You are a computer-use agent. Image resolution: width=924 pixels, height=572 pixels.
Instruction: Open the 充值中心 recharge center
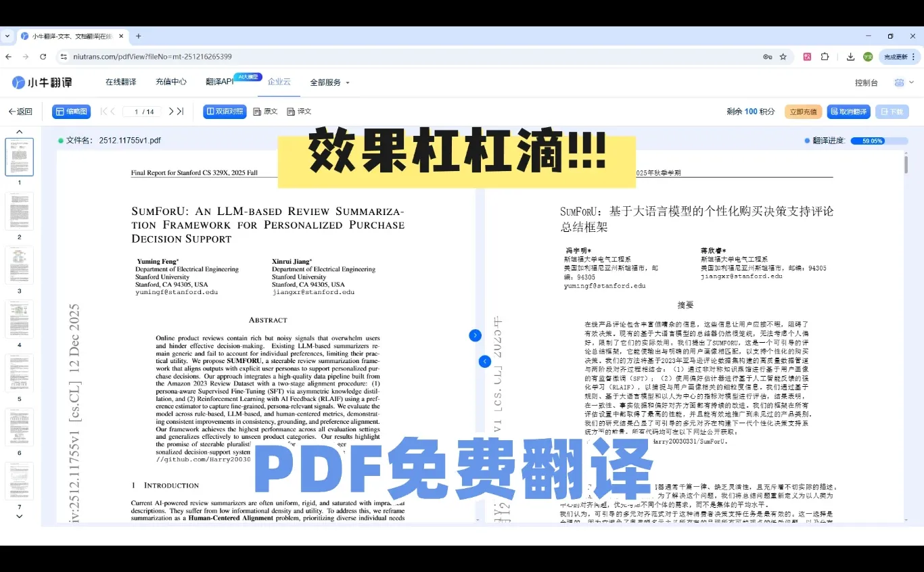pos(170,81)
